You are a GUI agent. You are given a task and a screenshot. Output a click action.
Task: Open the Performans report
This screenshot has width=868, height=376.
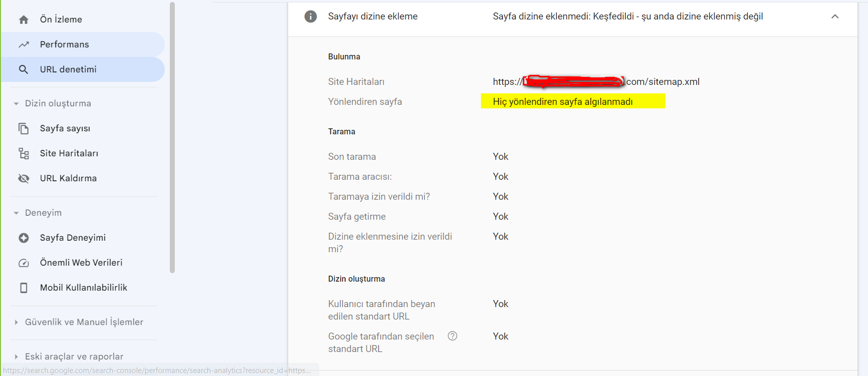(x=82, y=44)
